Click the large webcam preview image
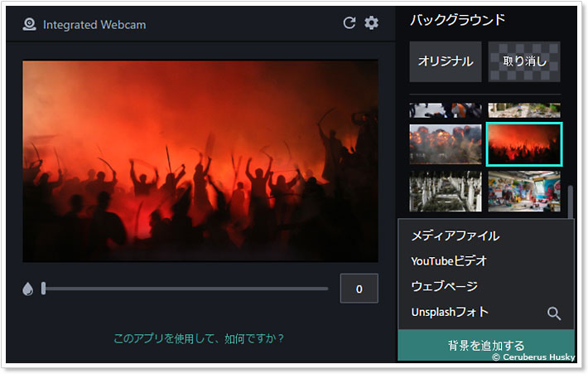Image resolution: width=588 pixels, height=374 pixels. click(200, 161)
